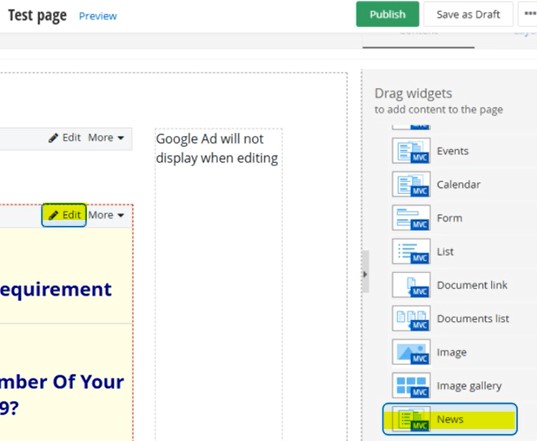Click the Image widget icon
The image size is (537, 441).
tap(411, 352)
